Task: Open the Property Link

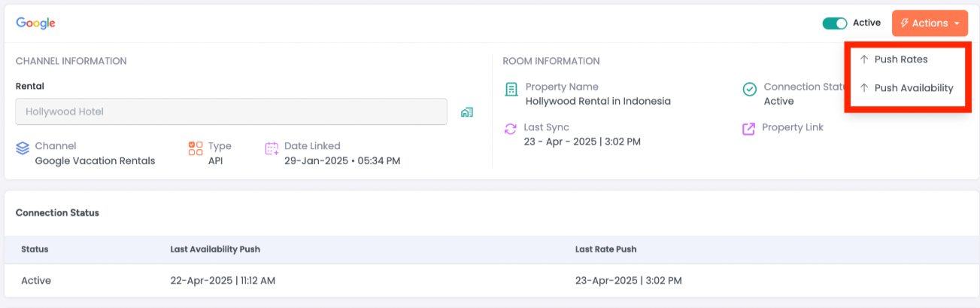Action: pyautogui.click(x=792, y=127)
